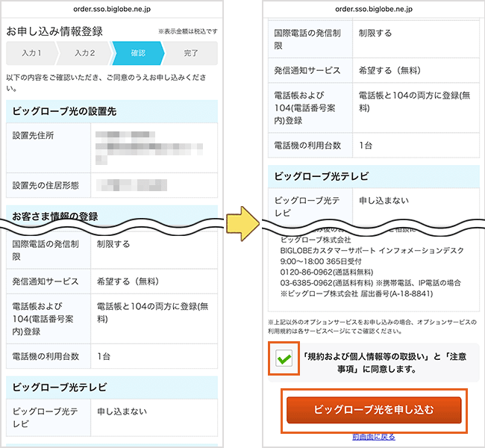Click the blurred residence type value cell
The width and height of the screenshot is (485, 448).
click(154, 185)
